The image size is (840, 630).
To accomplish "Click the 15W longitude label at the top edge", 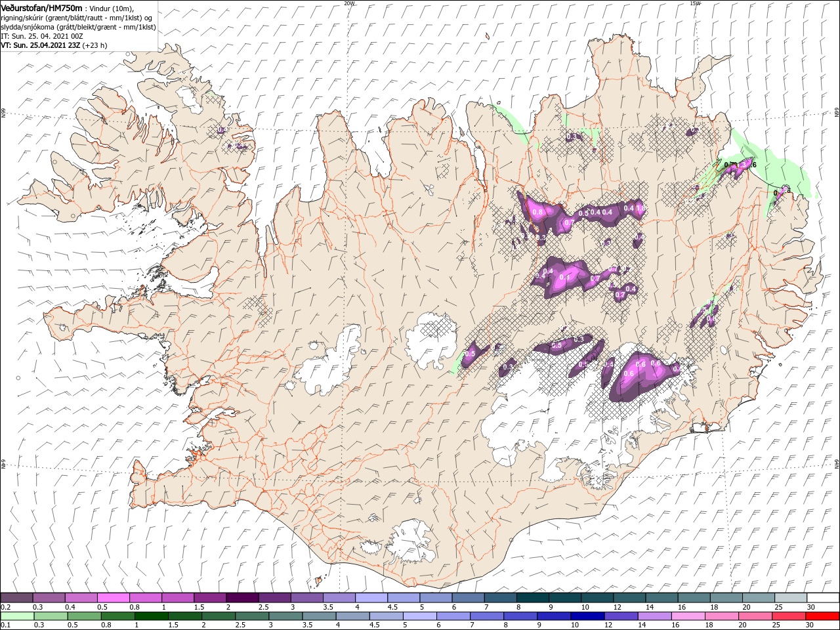I will click(x=695, y=3).
